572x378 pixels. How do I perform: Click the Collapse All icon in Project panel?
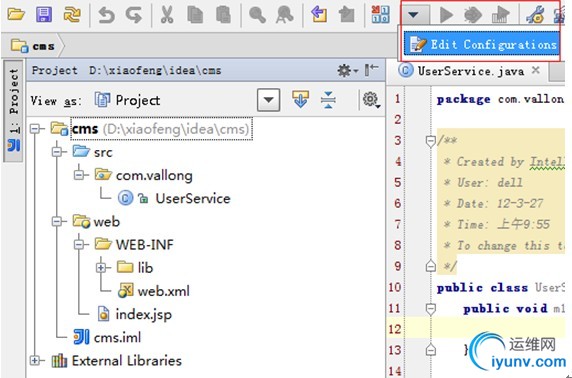pos(328,99)
